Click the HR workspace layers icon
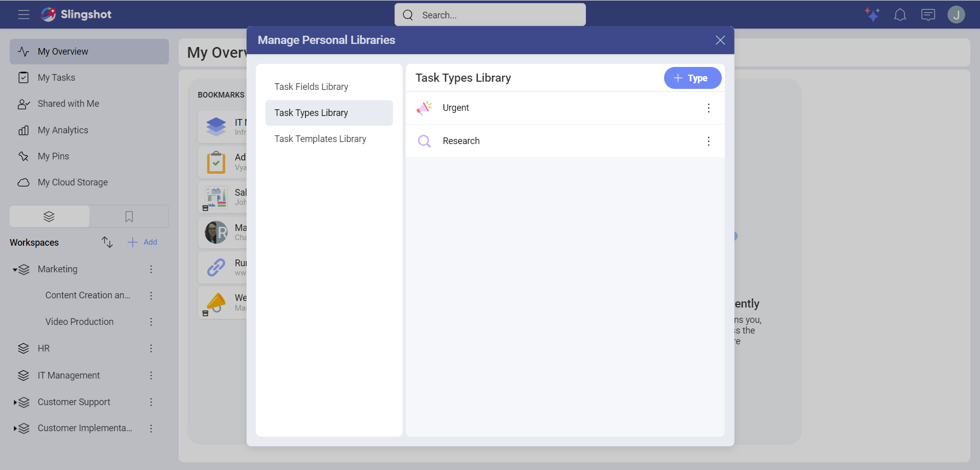 [23, 348]
